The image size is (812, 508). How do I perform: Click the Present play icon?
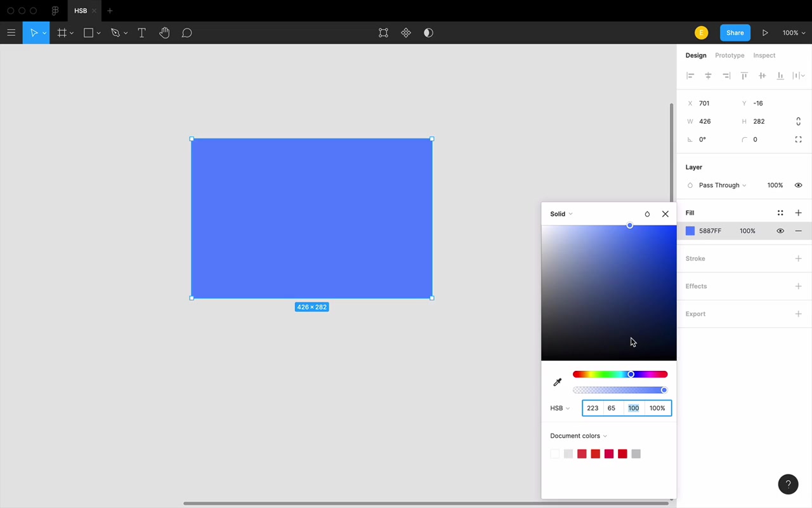pyautogui.click(x=765, y=33)
